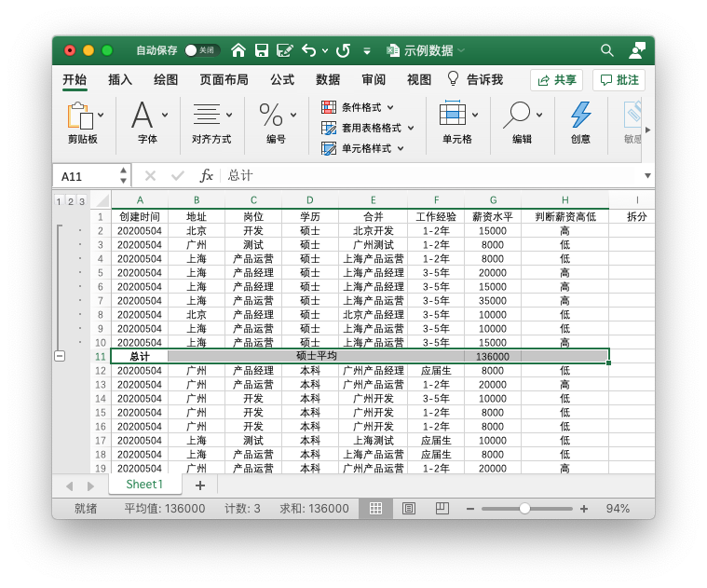Switch to the Insert ribbon tab
707x588 pixels.
pyautogui.click(x=120, y=80)
